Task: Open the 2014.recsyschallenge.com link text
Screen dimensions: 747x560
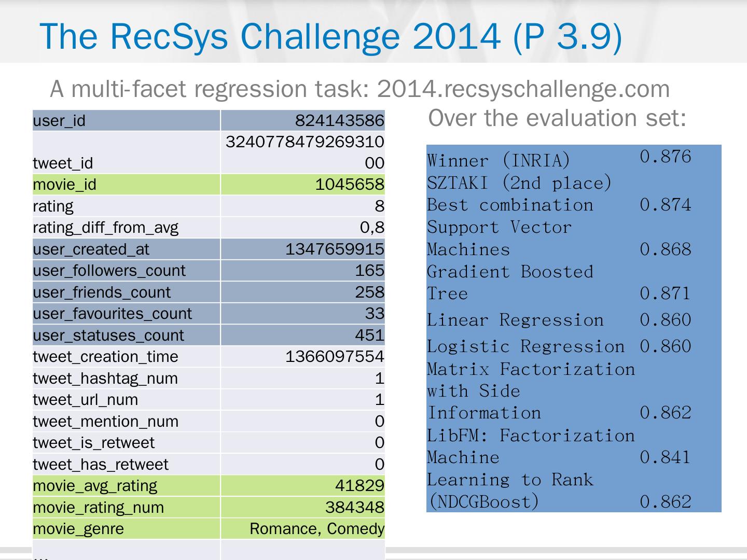Action: 523,89
